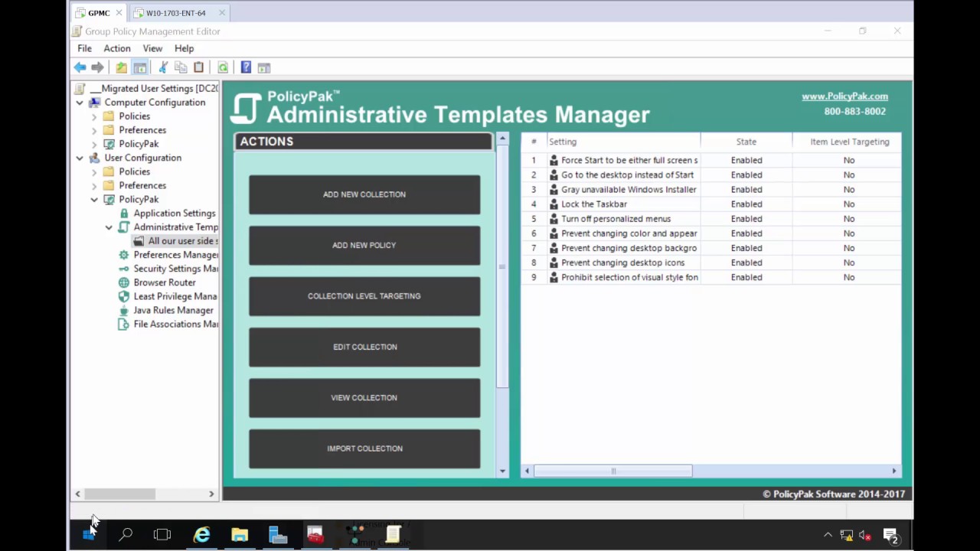Toggle the Show/Hide Action Pane icon
Viewport: 980px width, 551px height.
[x=264, y=67]
